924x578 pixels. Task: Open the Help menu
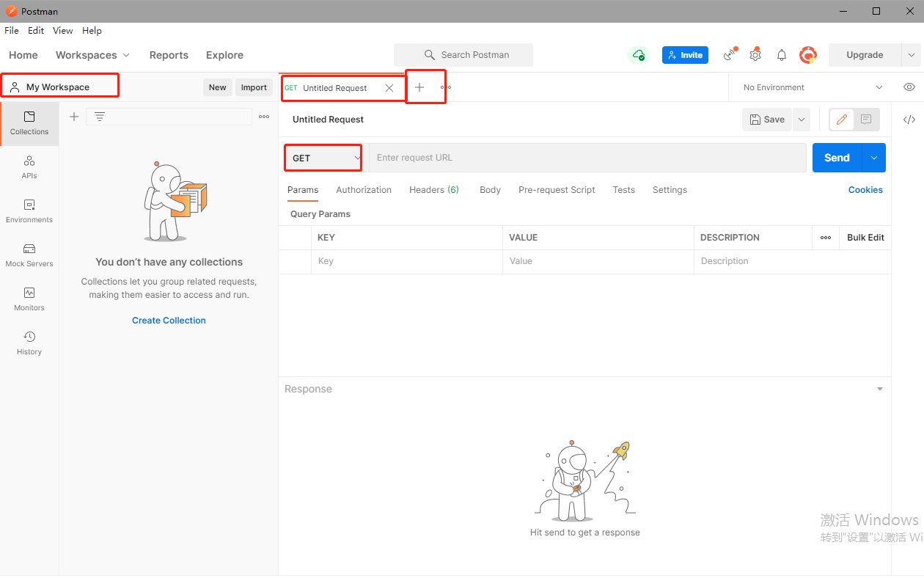[x=92, y=31]
